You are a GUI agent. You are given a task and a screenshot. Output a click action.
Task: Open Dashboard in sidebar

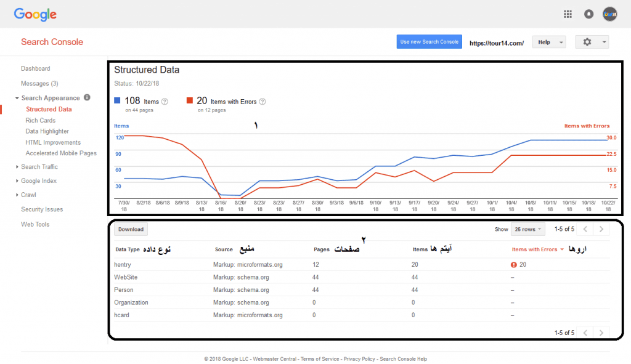coord(35,69)
